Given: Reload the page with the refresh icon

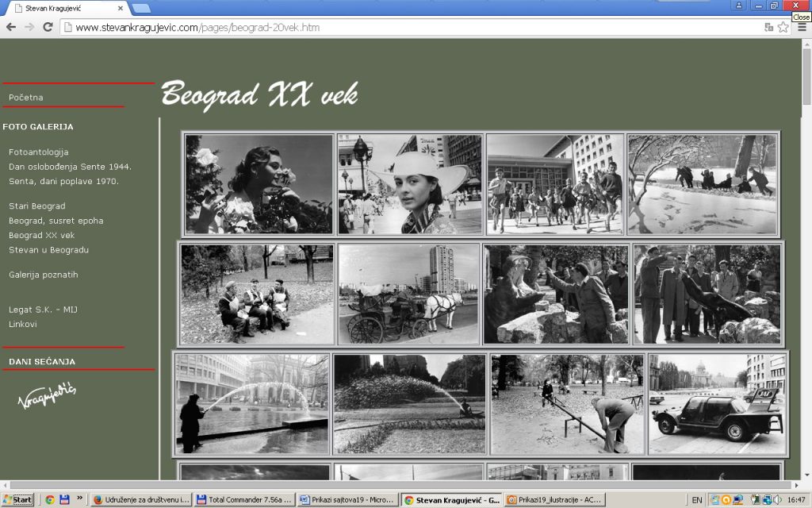Looking at the screenshot, I should 48,27.
